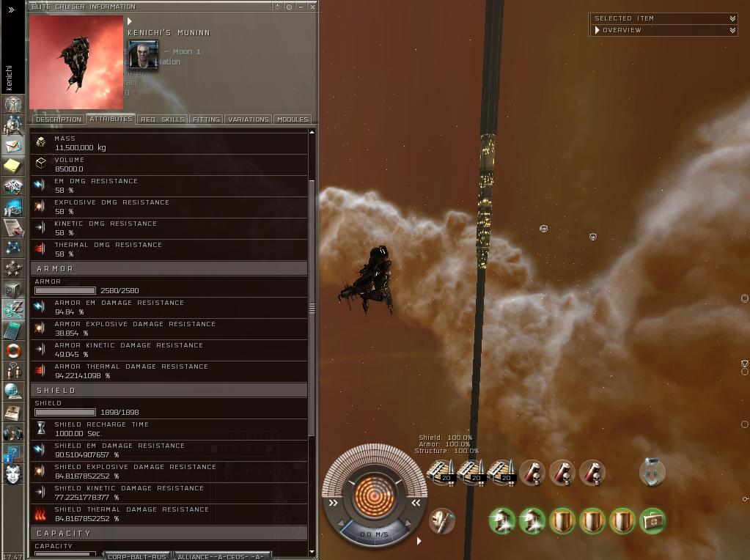Screen dimensions: 750x560
Task: Open People & Places magnifier icon
Action: point(13,125)
